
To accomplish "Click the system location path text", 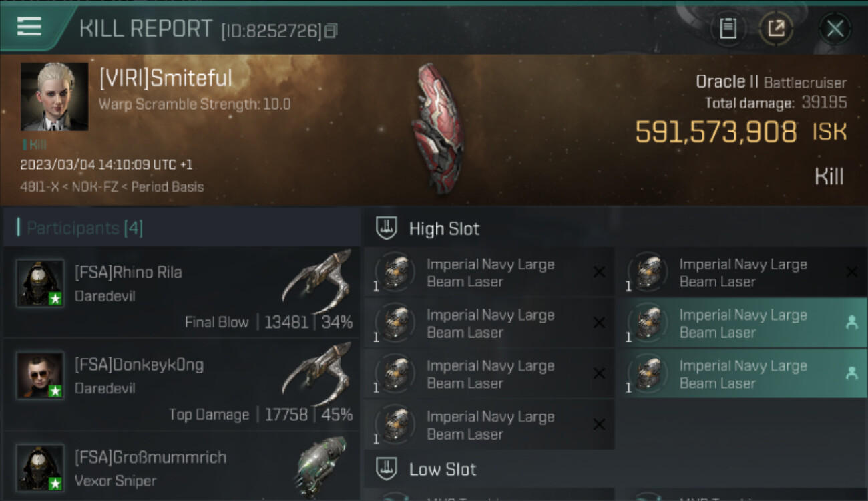I will click(112, 186).
